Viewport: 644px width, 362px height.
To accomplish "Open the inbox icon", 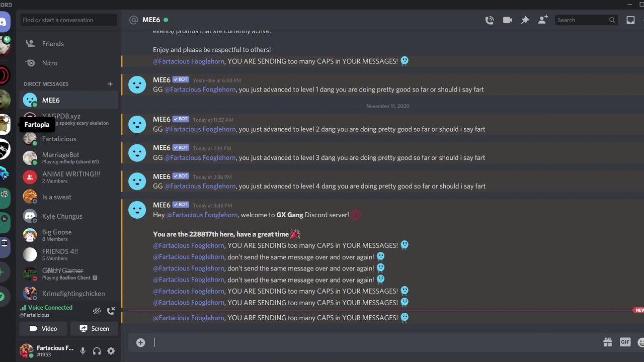I will click(630, 20).
